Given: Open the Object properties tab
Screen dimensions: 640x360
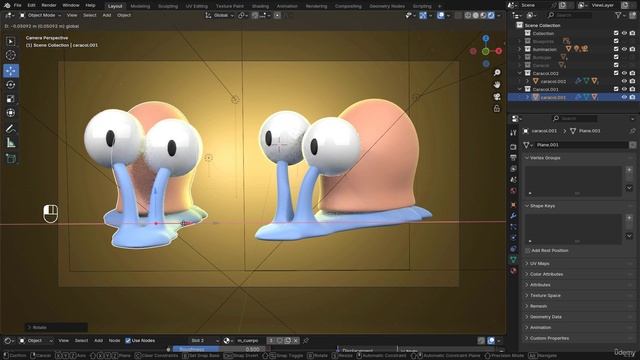Looking at the screenshot, I should pos(513,204).
